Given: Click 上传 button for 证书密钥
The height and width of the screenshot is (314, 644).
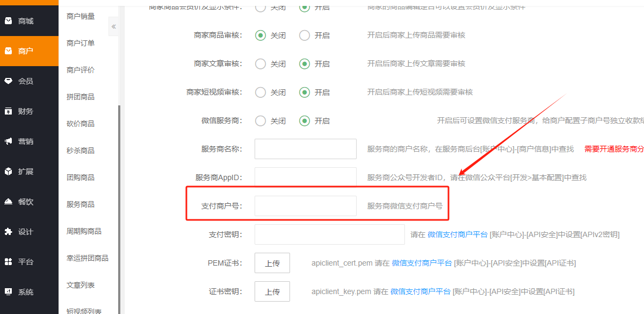Looking at the screenshot, I should tap(272, 291).
